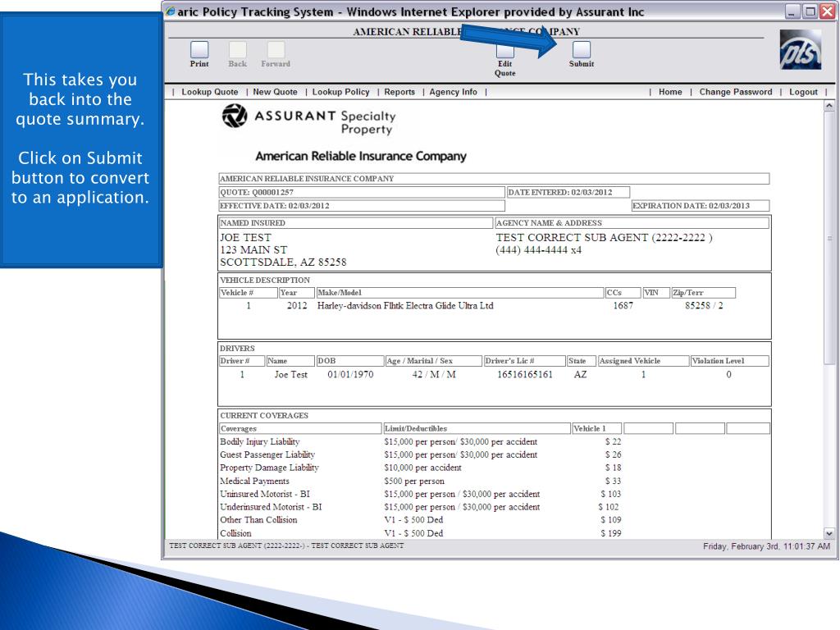Screen dimensions: 840x630
Task: Click the Back toolbar icon
Action: pyautogui.click(x=237, y=50)
